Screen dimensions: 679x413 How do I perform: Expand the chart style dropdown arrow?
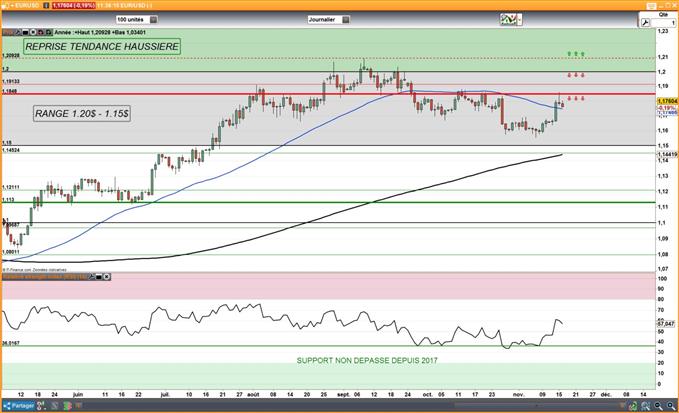pyautogui.click(x=520, y=19)
